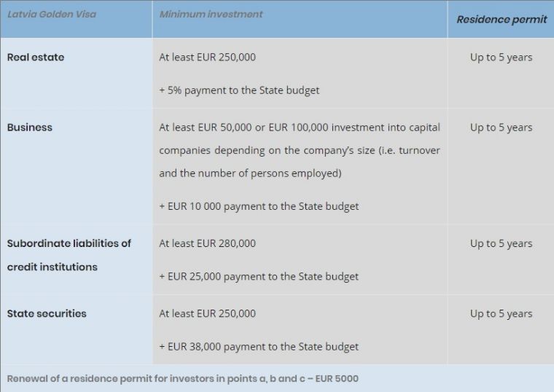Click "Up to 5 years" in Real estate row
554x392 pixels.
501,57
